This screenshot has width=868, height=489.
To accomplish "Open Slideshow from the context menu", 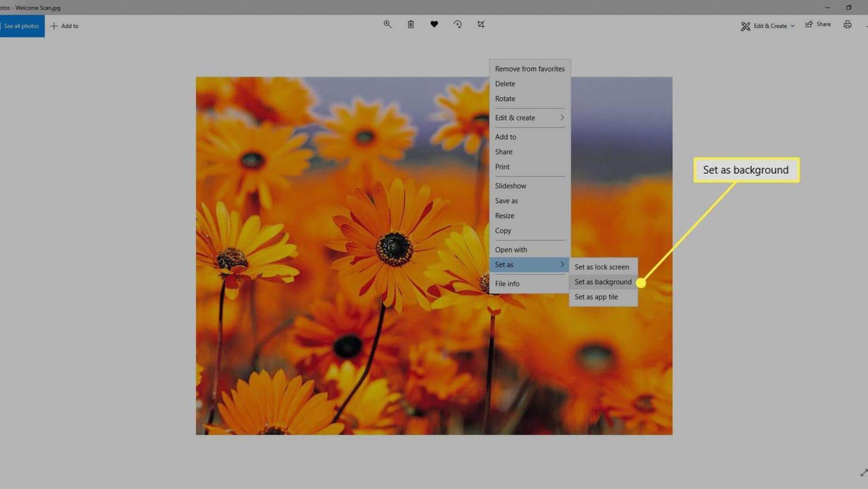I will (510, 185).
